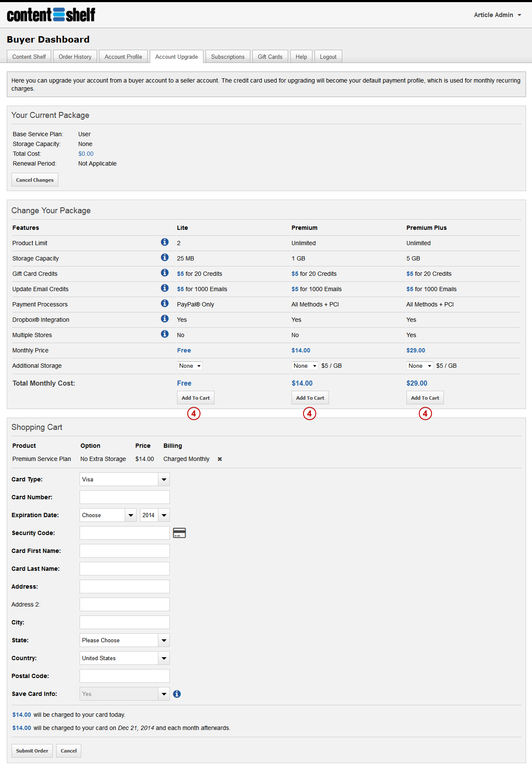The width and height of the screenshot is (532, 767).
Task: Focus the Address 2 field
Action: [125, 604]
